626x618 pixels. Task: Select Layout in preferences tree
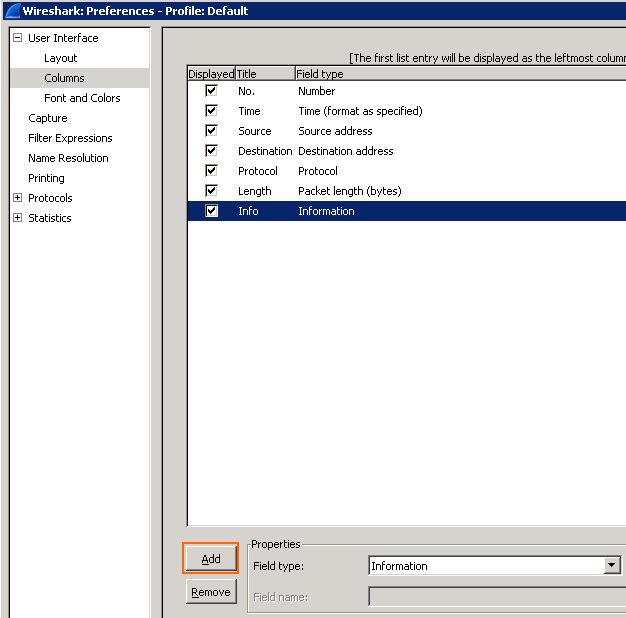tap(61, 58)
